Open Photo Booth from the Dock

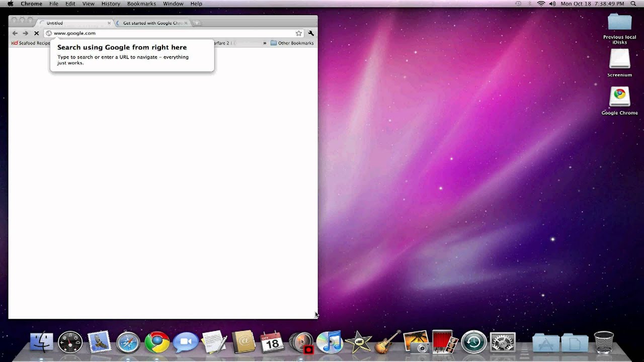point(445,342)
